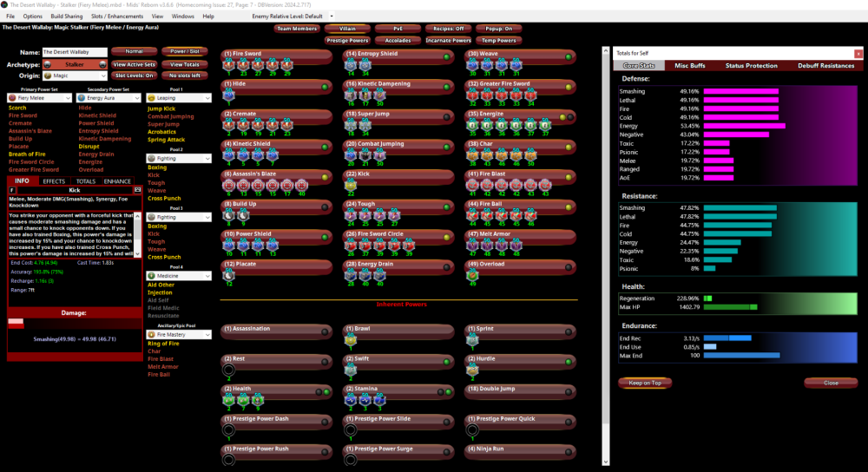Click the End Rec endurance bar

pos(727,338)
